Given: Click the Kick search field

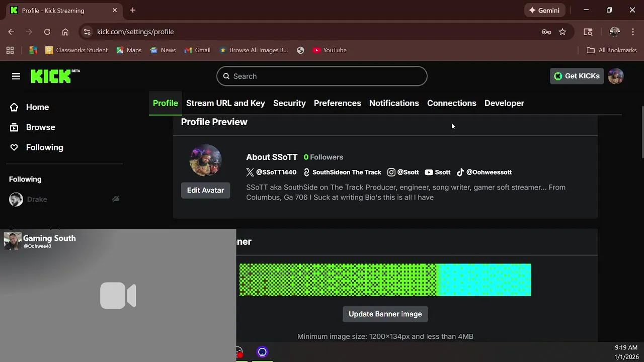Looking at the screenshot, I should [x=322, y=76].
